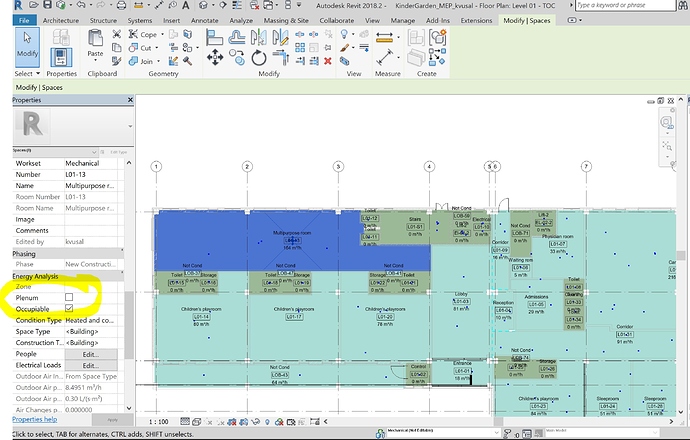
Task: Click the Cut to Clipboard scissors icon
Action: tap(117, 34)
